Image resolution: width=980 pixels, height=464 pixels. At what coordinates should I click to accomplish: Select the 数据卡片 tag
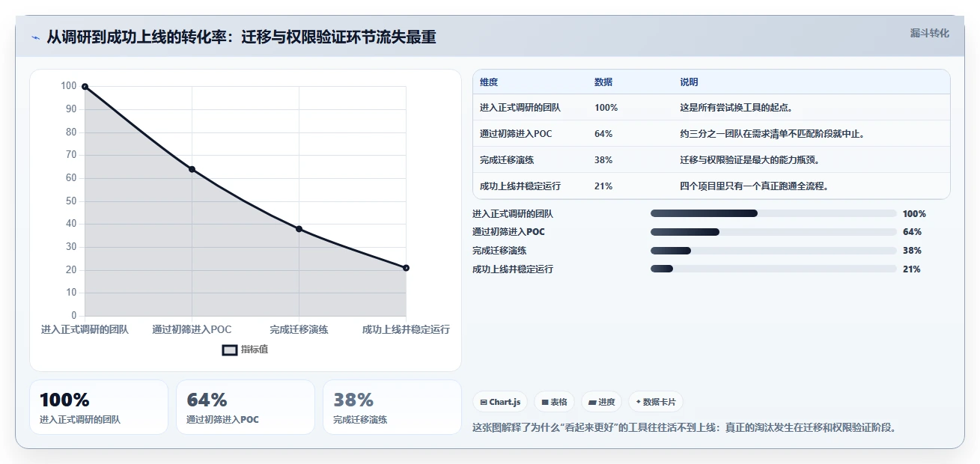tap(656, 402)
